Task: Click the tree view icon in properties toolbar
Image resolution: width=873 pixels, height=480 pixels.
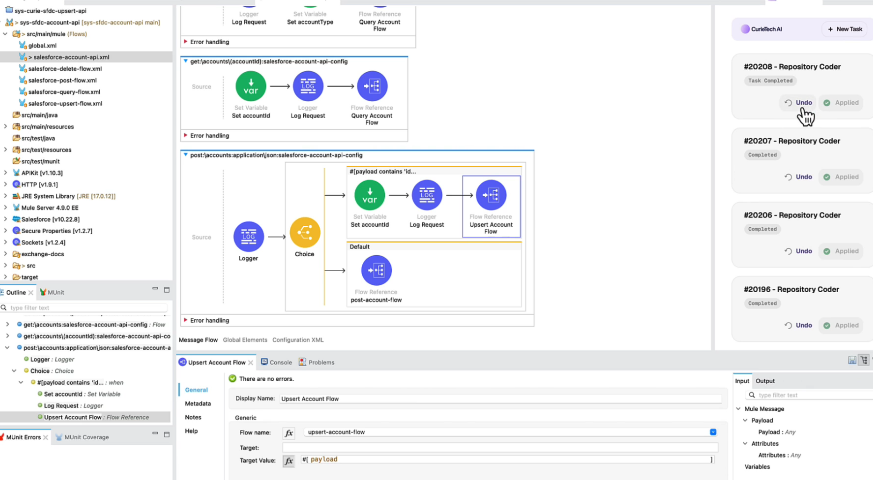Action: [x=864, y=360]
